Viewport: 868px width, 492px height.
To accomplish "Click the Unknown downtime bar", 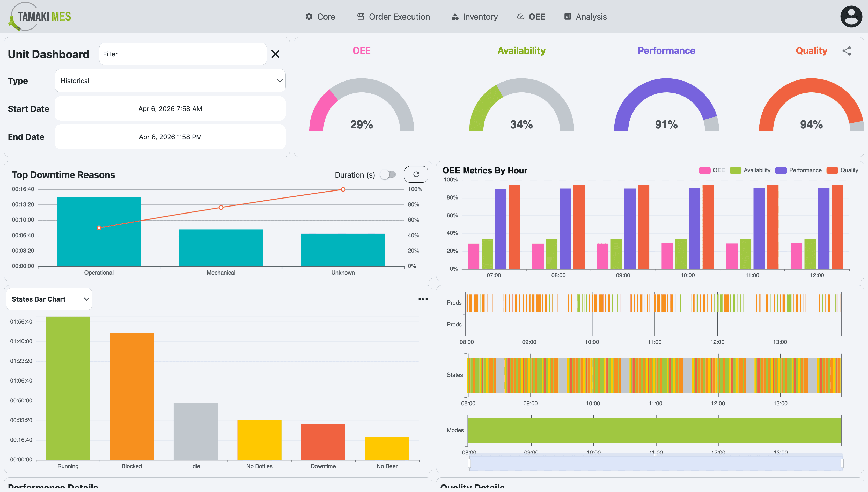I will [343, 250].
